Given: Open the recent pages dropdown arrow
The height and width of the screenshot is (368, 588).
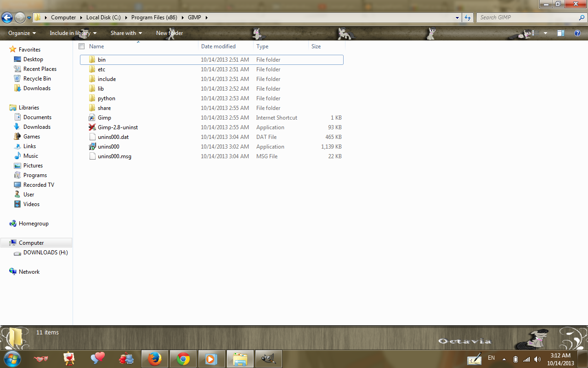Looking at the screenshot, I should (x=29, y=18).
